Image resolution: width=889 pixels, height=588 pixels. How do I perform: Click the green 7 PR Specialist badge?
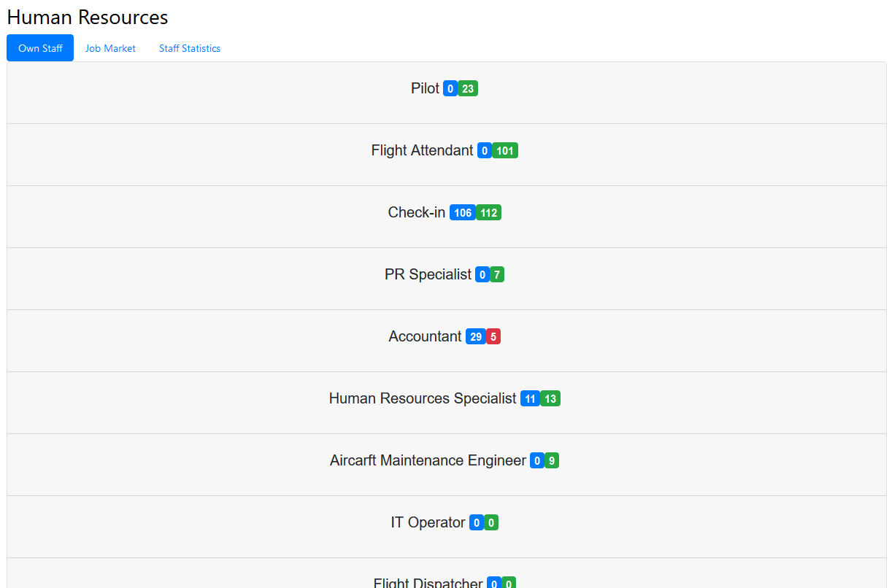tap(497, 275)
